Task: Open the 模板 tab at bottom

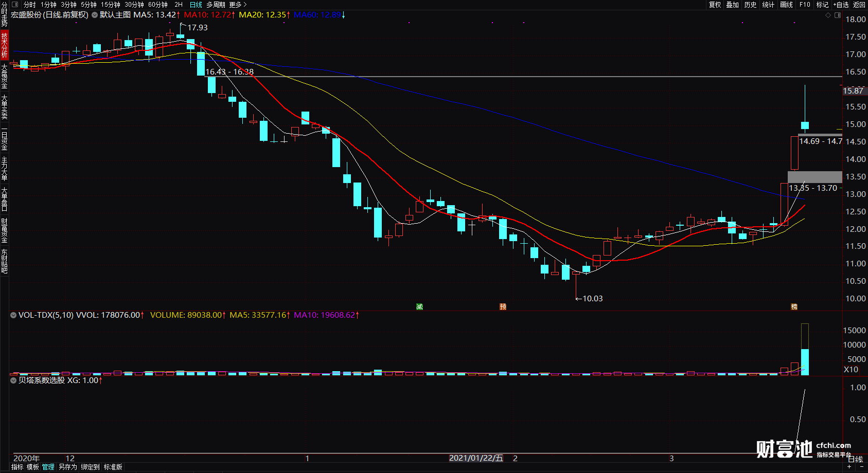Action: click(33, 467)
